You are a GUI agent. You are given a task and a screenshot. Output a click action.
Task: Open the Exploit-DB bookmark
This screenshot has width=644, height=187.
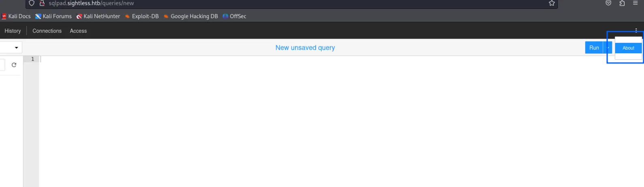pos(142,16)
